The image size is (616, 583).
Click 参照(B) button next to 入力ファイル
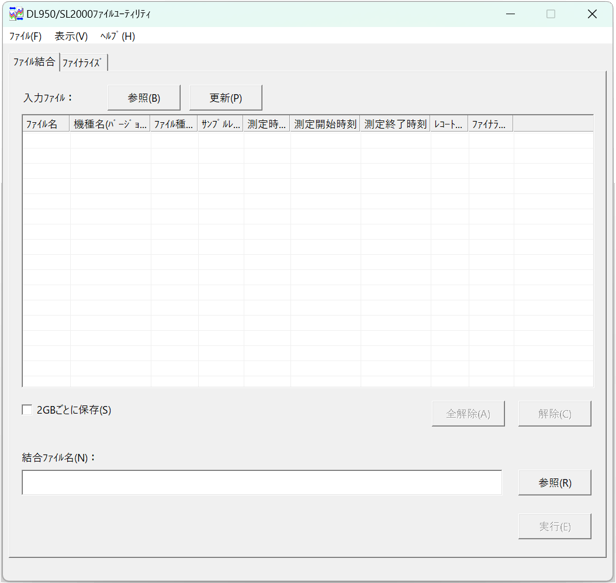[x=144, y=98]
